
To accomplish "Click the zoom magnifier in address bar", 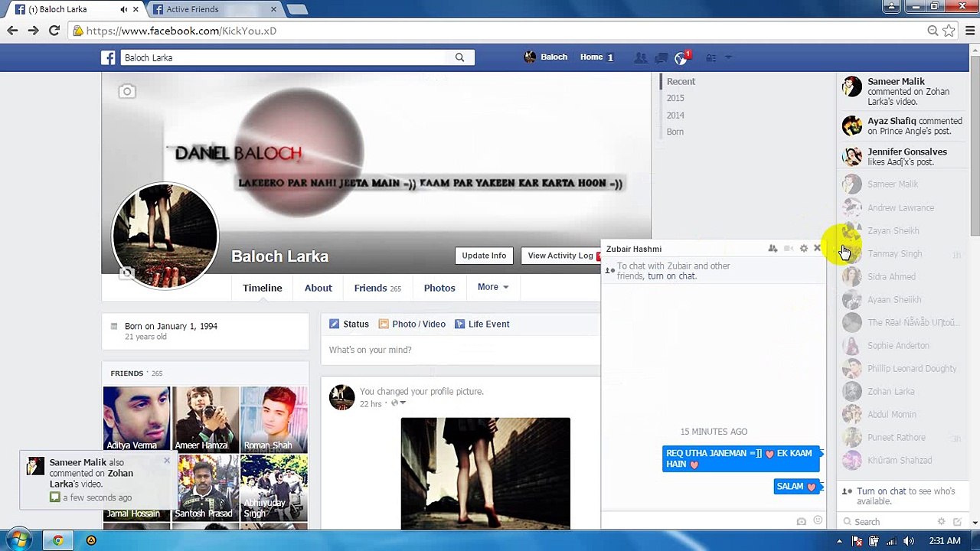I will 933,31.
